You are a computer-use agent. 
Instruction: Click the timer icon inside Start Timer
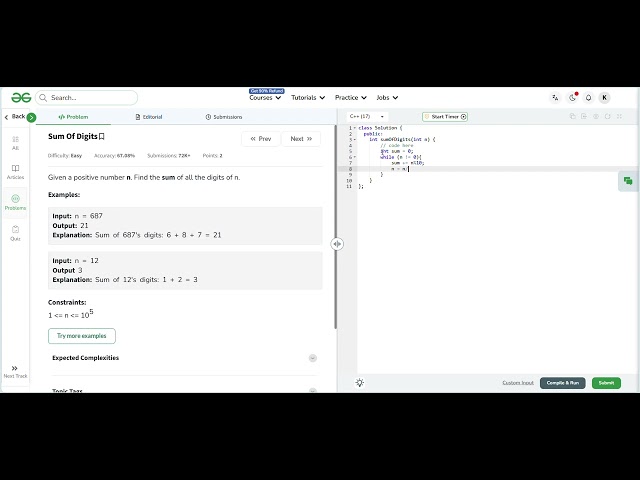pyautogui.click(x=464, y=117)
